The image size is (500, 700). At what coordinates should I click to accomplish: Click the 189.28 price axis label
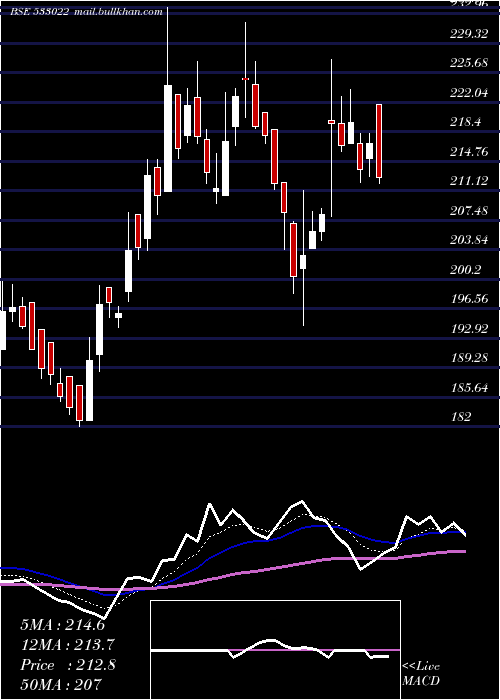469,358
